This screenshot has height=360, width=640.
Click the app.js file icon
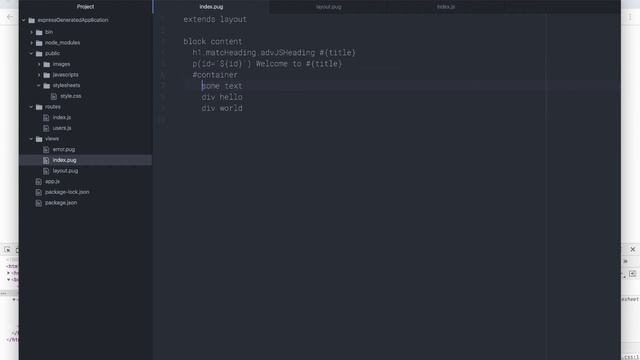[38, 182]
